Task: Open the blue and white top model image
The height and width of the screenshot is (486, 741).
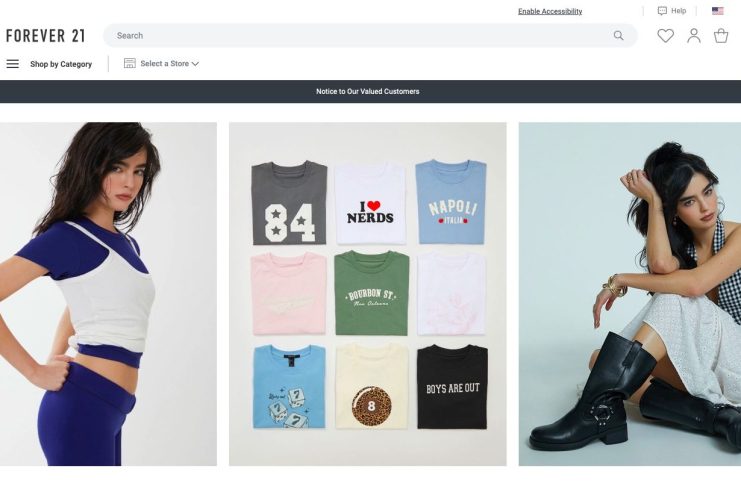Action: click(108, 294)
